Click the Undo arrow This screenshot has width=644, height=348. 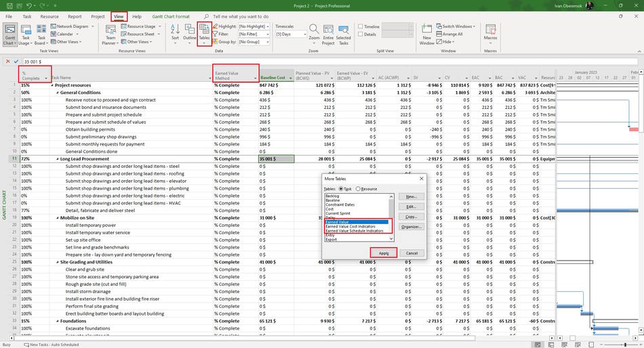(x=29, y=5)
